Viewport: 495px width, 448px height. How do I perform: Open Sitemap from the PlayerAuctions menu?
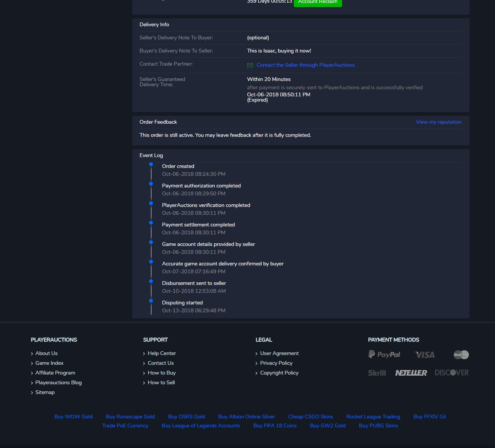point(45,392)
